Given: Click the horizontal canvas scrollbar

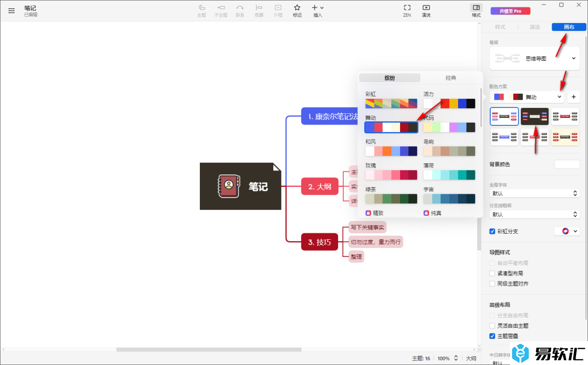Looking at the screenshot, I should pyautogui.click(x=209, y=350).
